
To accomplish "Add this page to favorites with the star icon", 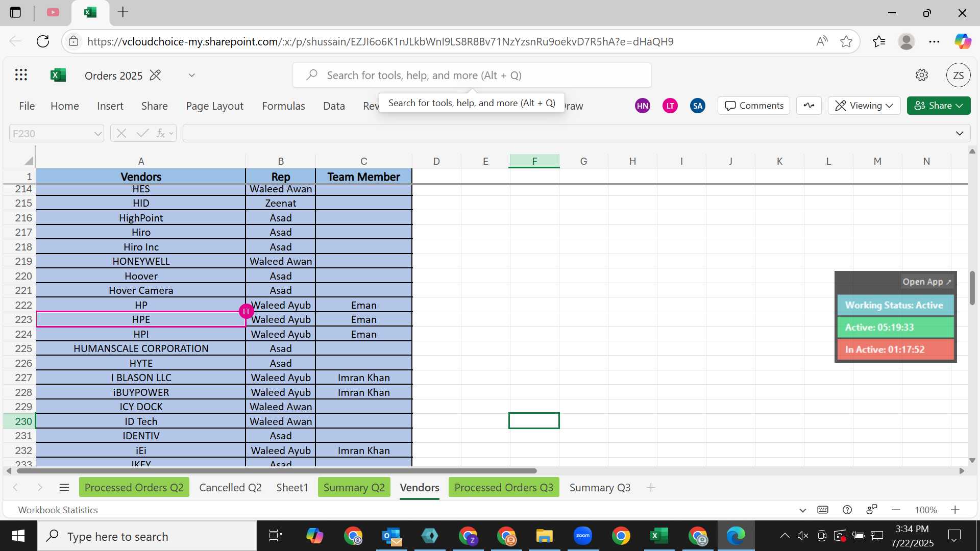I will pyautogui.click(x=846, y=41).
